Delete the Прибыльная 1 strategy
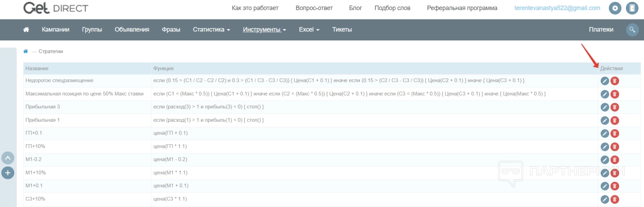Viewport: 644px width, 207px height. [x=615, y=120]
